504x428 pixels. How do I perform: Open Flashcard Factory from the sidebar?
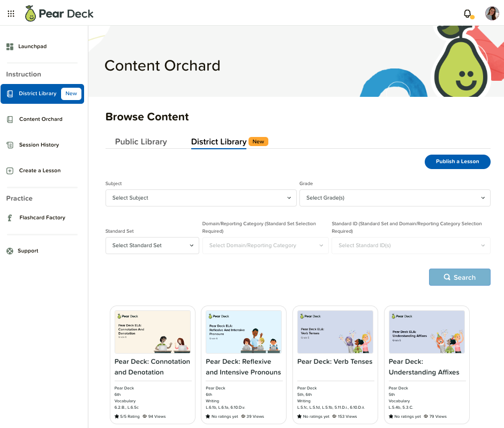(10, 217)
